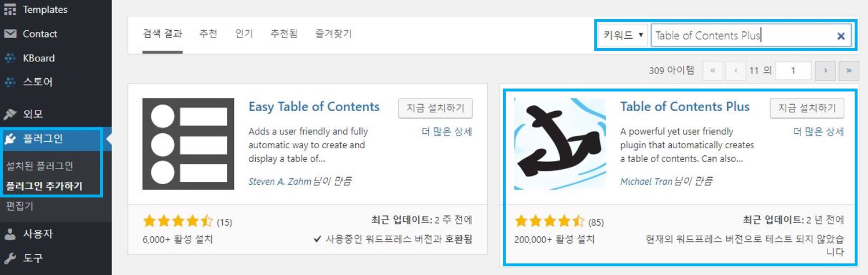Image resolution: width=868 pixels, height=275 pixels.
Task: Click the 도구 wrench icon
Action: (10, 258)
